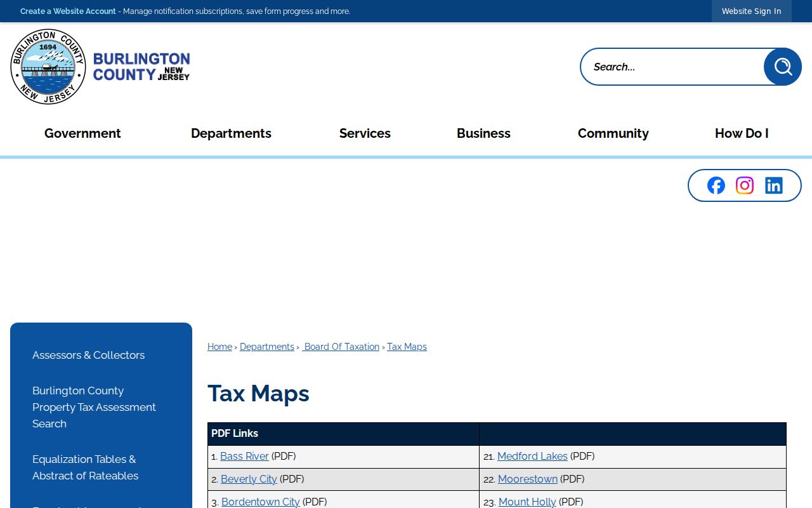
Task: Click the Website Sign In button
Action: [x=752, y=11]
